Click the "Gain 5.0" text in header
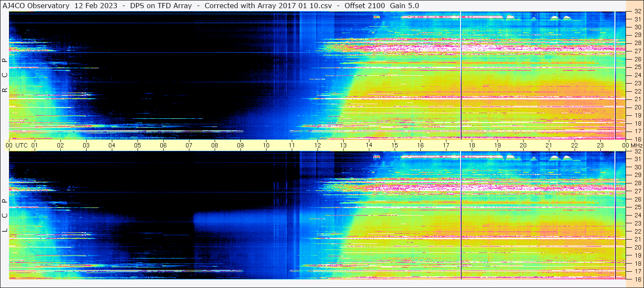This screenshot has width=644, height=288. tap(404, 6)
